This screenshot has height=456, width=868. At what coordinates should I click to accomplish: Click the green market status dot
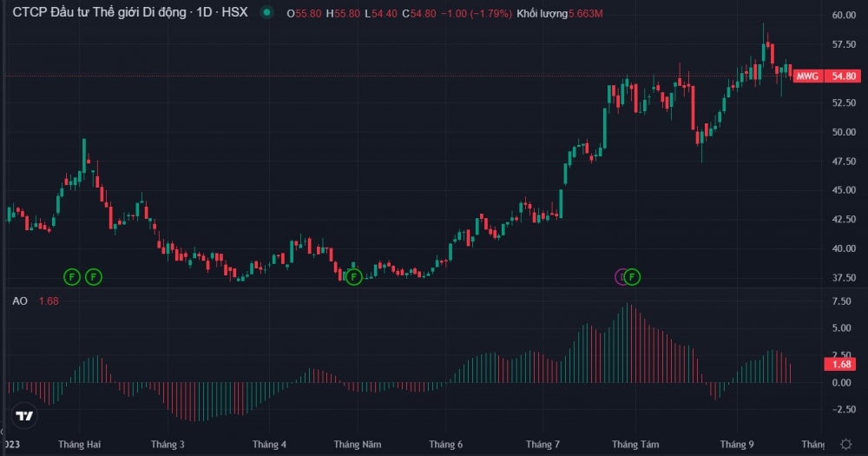(x=266, y=12)
